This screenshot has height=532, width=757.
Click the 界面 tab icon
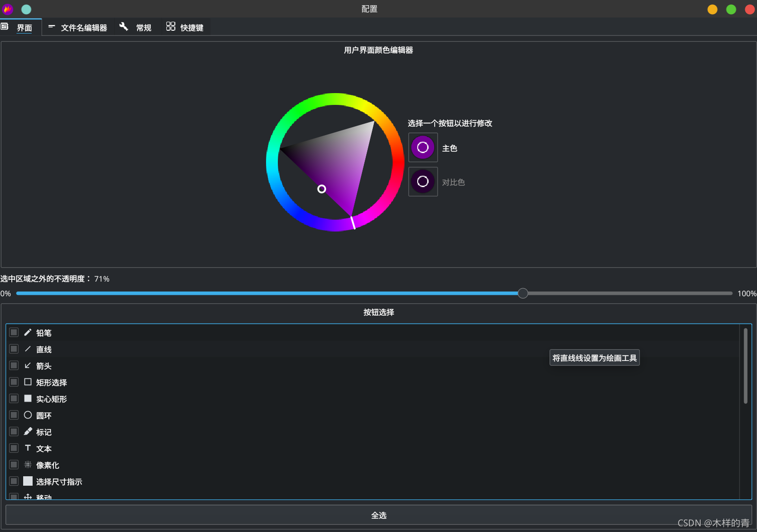coord(5,27)
